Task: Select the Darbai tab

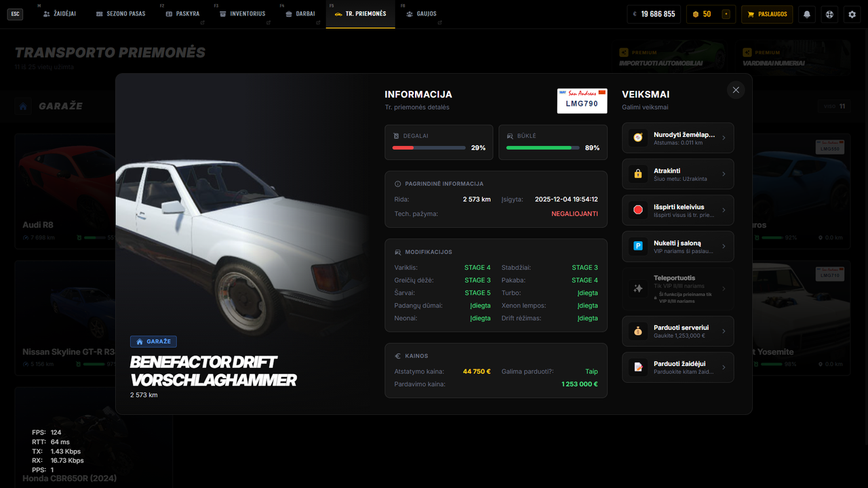Action: [300, 14]
